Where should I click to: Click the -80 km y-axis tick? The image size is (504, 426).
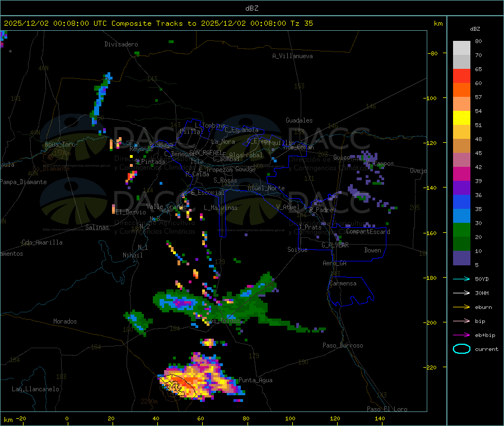433,54
